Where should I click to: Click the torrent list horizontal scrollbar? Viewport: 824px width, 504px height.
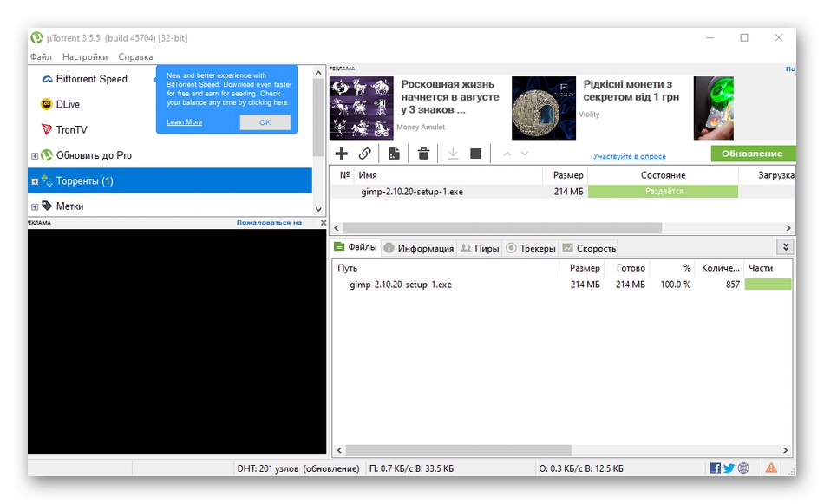(502, 227)
